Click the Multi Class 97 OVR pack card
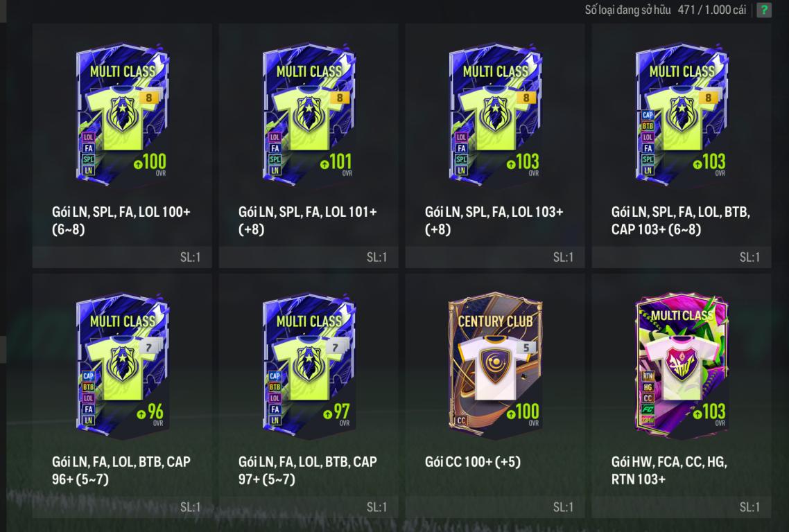The width and height of the screenshot is (789, 532). (x=309, y=365)
